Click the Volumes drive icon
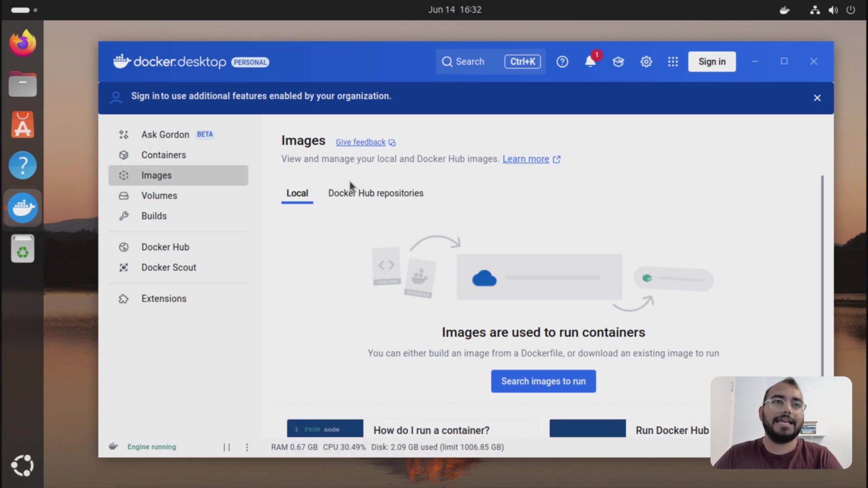The image size is (868, 488). point(123,196)
